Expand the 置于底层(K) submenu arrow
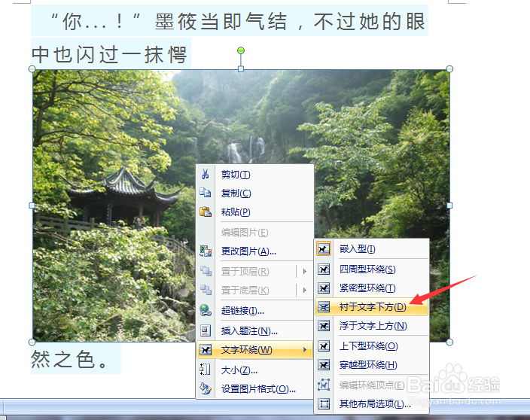This screenshot has width=530, height=420. pos(305,291)
